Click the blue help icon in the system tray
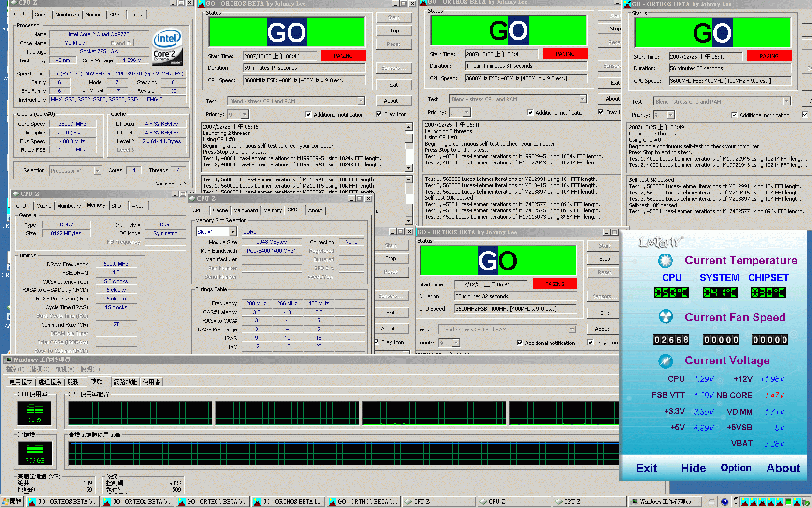The width and height of the screenshot is (812, 508). tap(725, 502)
